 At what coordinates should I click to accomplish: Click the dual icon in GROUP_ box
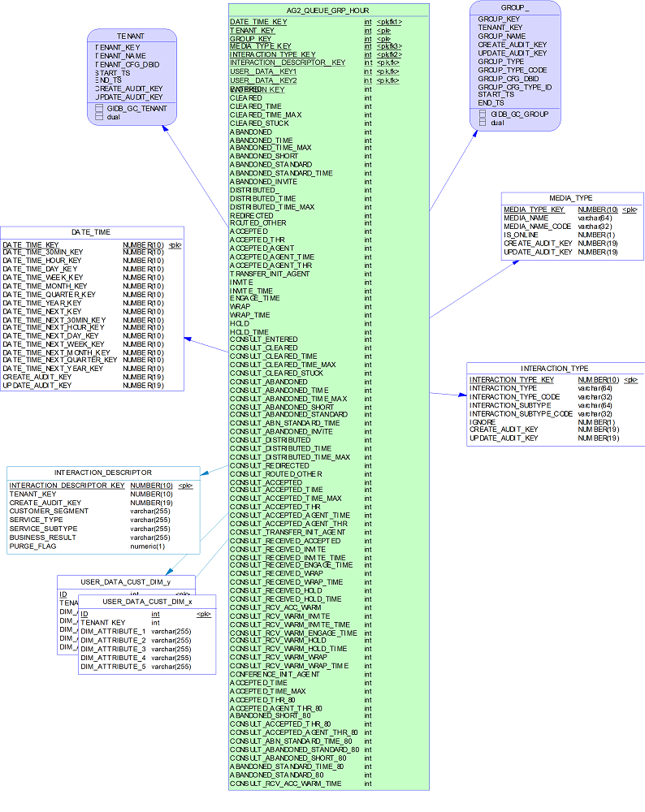483,123
